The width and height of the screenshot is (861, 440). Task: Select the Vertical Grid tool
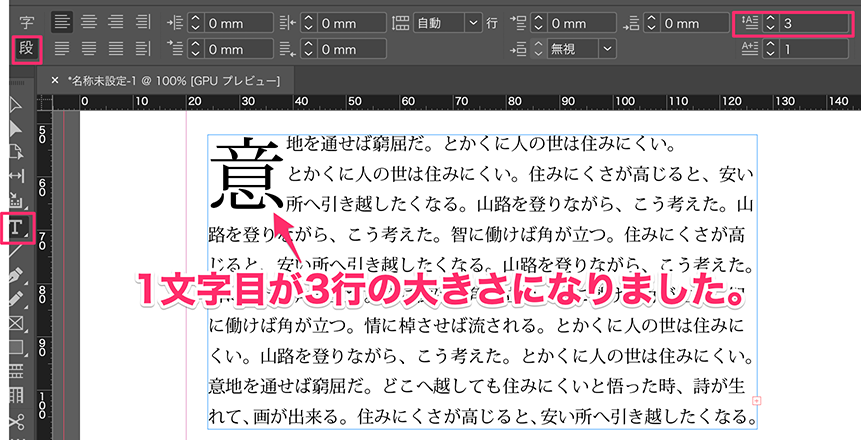click(15, 396)
